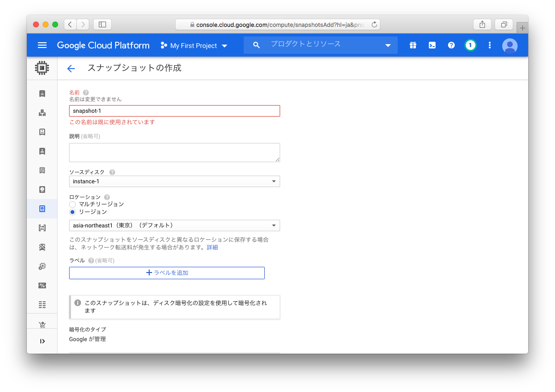Follow the 詳細 link
This screenshot has height=392, width=555.
point(212,247)
